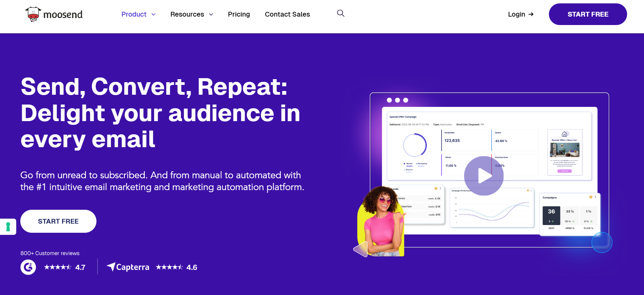Click the green keyhole privacy widget

(x=8, y=227)
